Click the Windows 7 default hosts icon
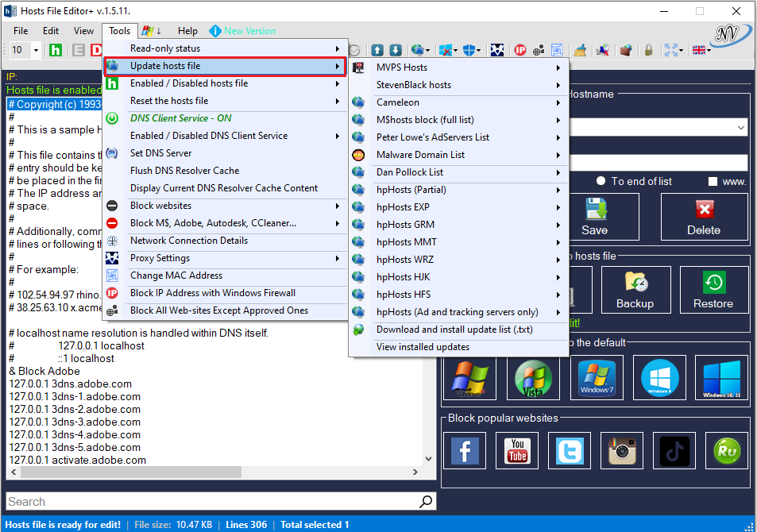757x532 pixels. click(x=597, y=378)
